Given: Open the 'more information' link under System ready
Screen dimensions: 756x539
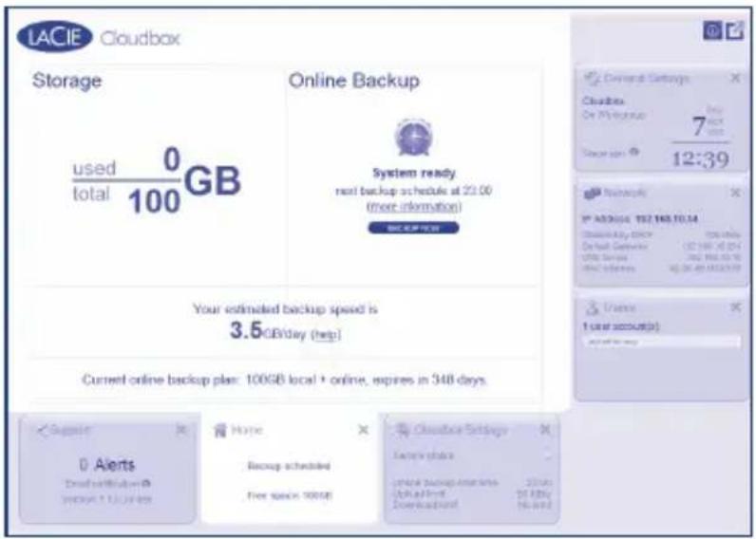Looking at the screenshot, I should pos(414,207).
